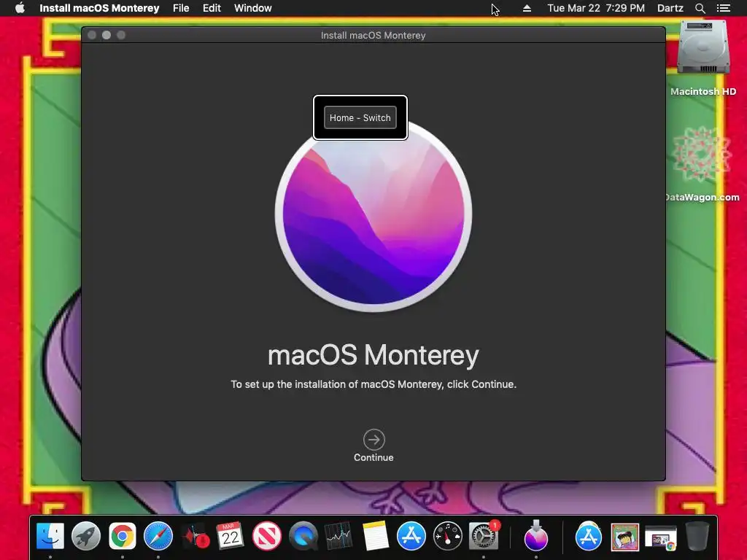
Task: Launch Google Chrome from the Dock
Action: 123,536
